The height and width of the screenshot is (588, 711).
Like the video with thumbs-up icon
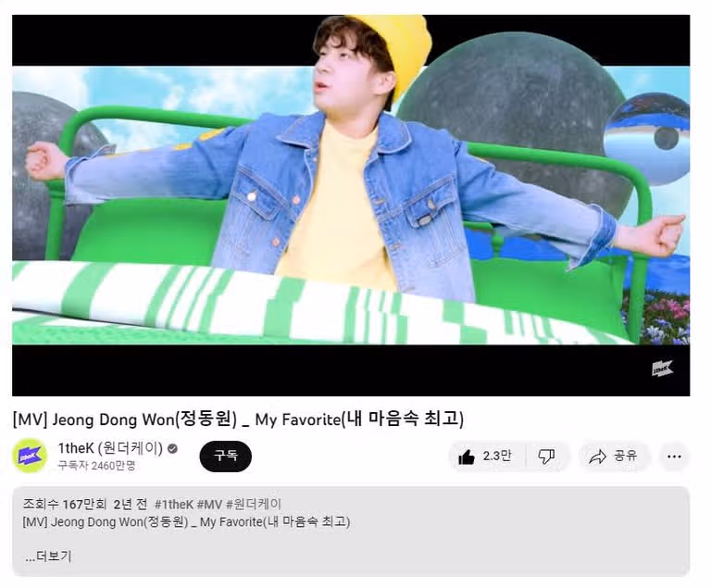coord(467,457)
